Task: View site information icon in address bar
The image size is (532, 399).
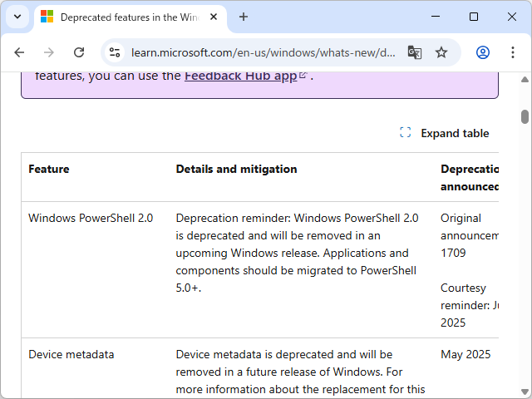Action: coord(115,52)
